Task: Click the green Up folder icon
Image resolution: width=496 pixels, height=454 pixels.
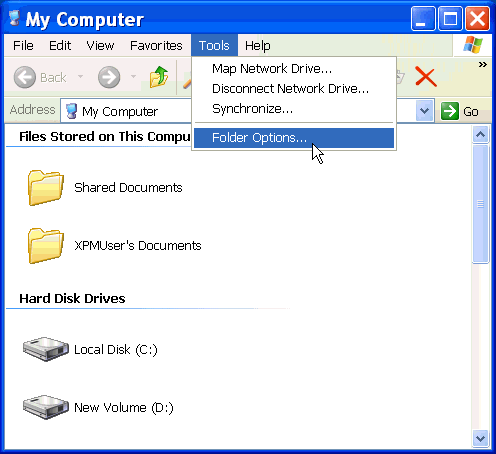Action: (159, 77)
